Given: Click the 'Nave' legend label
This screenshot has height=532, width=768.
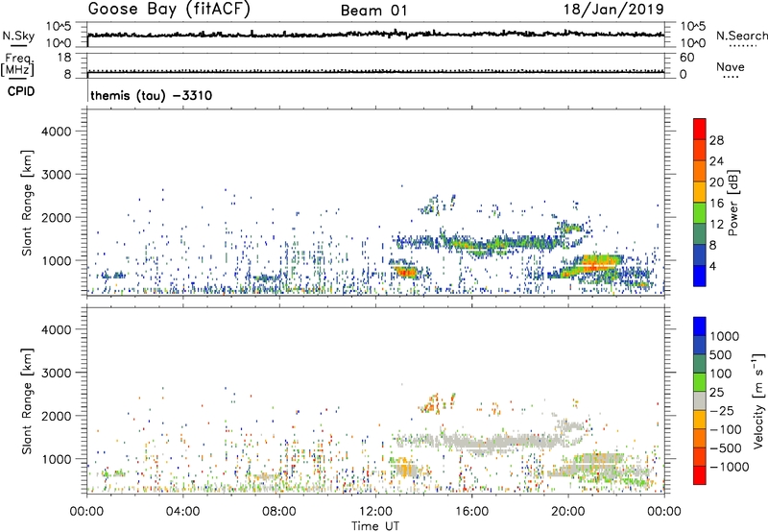Looking at the screenshot, I should click(x=731, y=66).
